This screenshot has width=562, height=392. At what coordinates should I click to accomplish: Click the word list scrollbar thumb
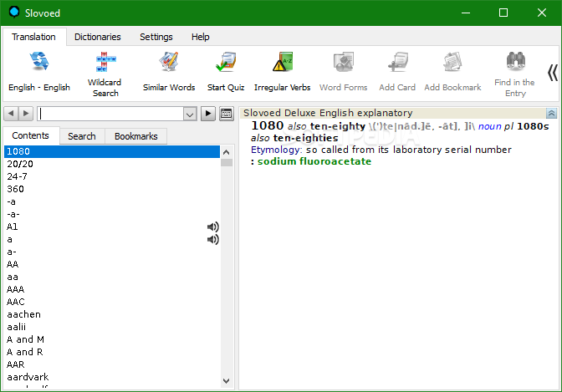click(227, 163)
